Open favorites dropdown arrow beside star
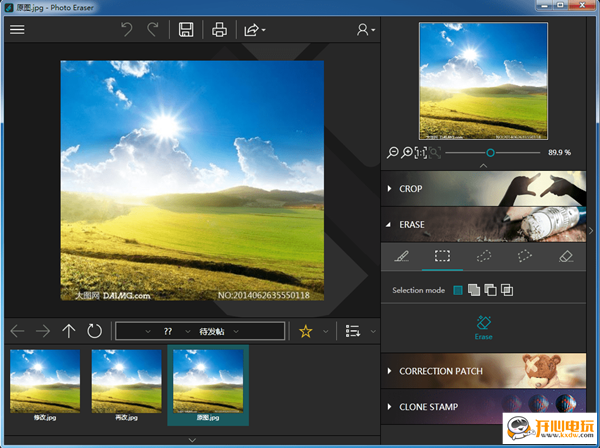The image size is (600, 448). point(326,331)
